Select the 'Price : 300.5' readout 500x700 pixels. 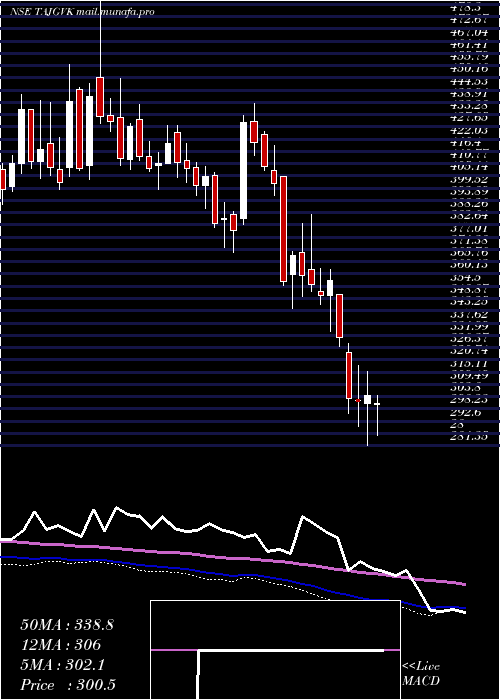68,685
